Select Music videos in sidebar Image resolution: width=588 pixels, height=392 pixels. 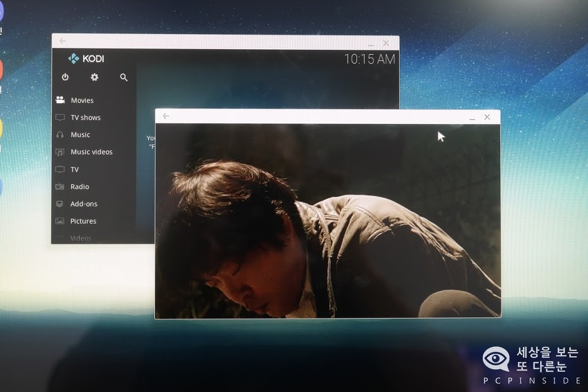pos(91,152)
